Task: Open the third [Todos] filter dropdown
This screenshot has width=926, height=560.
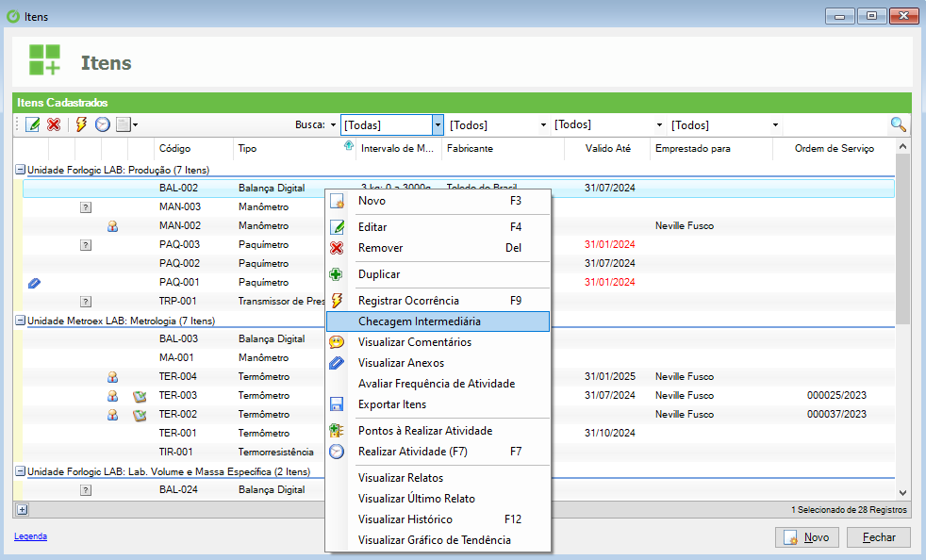Action: tap(775, 124)
